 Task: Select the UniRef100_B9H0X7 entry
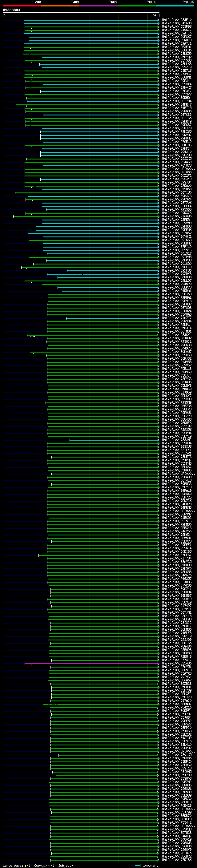177,88
